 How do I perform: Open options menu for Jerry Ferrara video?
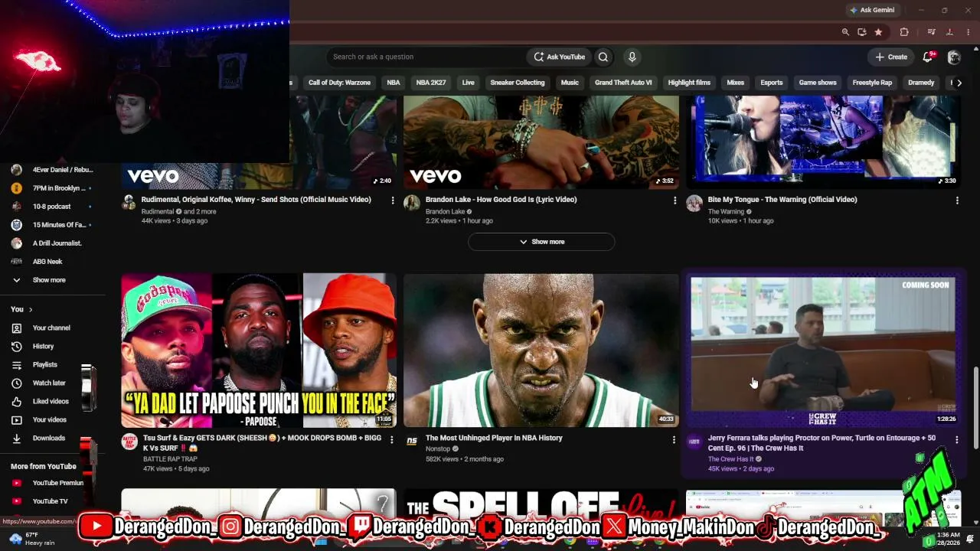click(x=956, y=440)
